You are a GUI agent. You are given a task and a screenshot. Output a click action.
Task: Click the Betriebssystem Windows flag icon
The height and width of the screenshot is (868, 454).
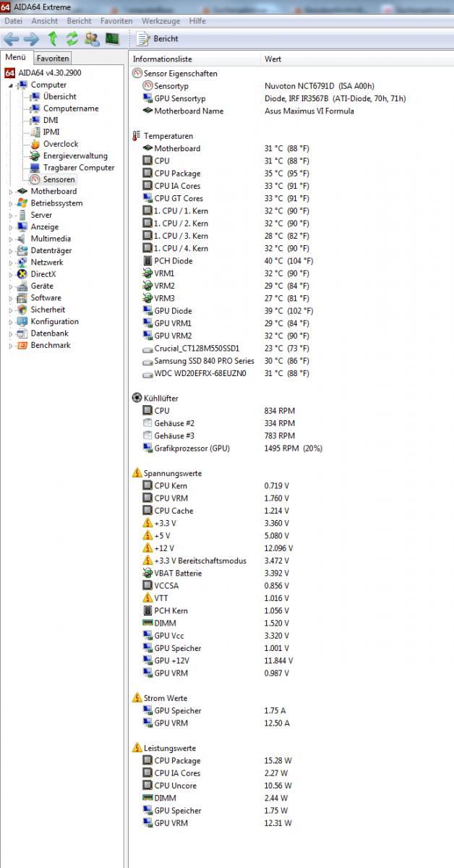click(22, 203)
